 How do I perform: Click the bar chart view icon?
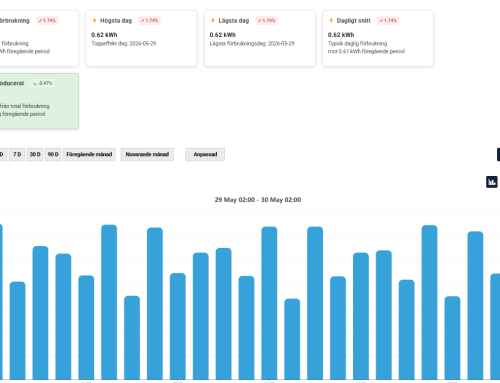pyautogui.click(x=492, y=182)
